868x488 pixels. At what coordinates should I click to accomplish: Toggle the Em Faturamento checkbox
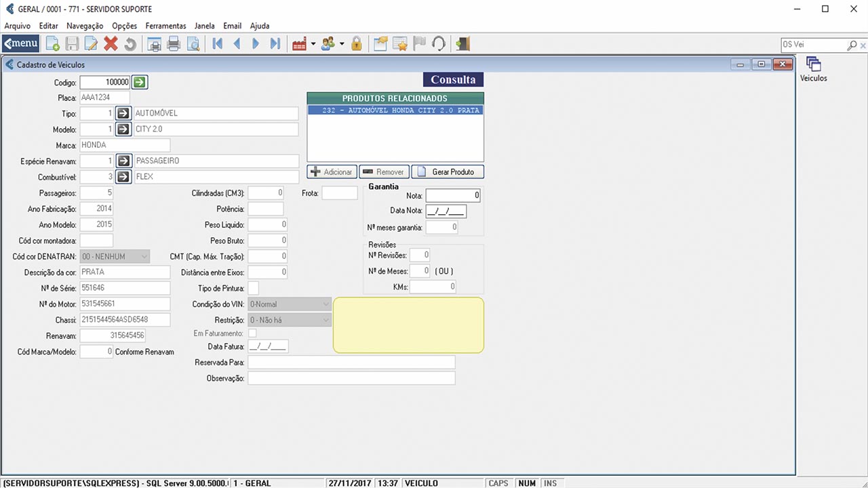coord(252,333)
